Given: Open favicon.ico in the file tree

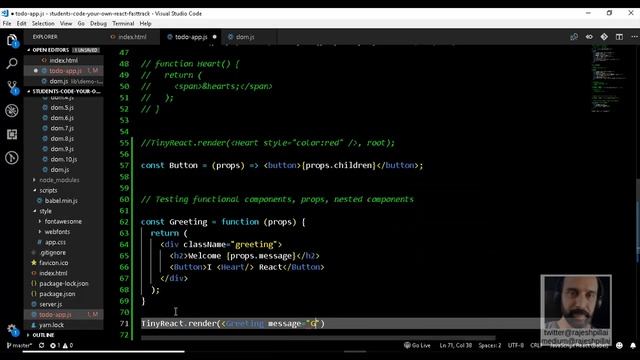Looking at the screenshot, I should 64,263.
